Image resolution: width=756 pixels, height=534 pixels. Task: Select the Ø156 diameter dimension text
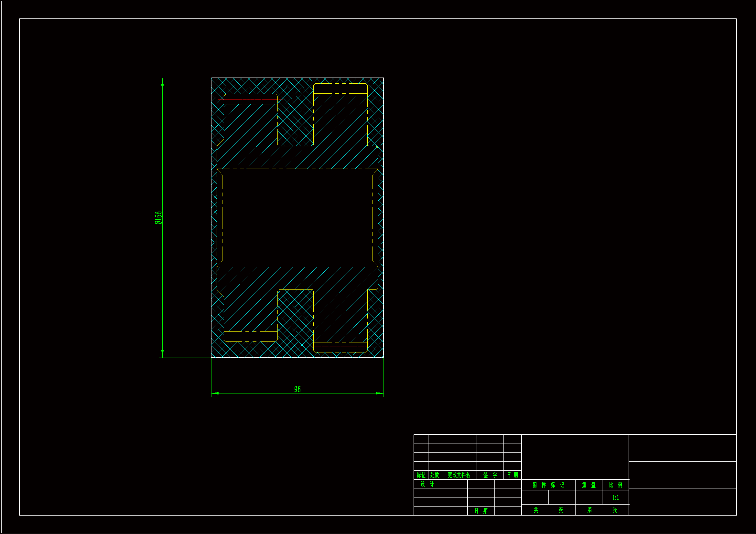tap(158, 218)
